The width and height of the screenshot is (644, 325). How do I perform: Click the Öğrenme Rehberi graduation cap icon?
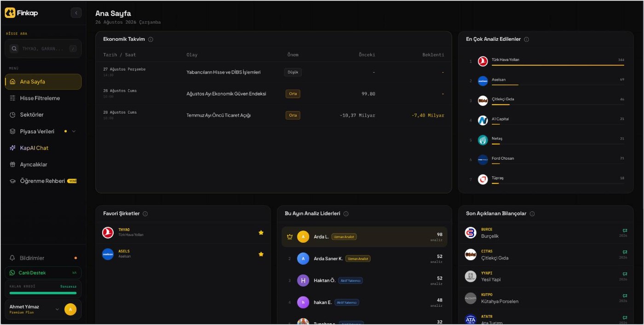pyautogui.click(x=12, y=181)
